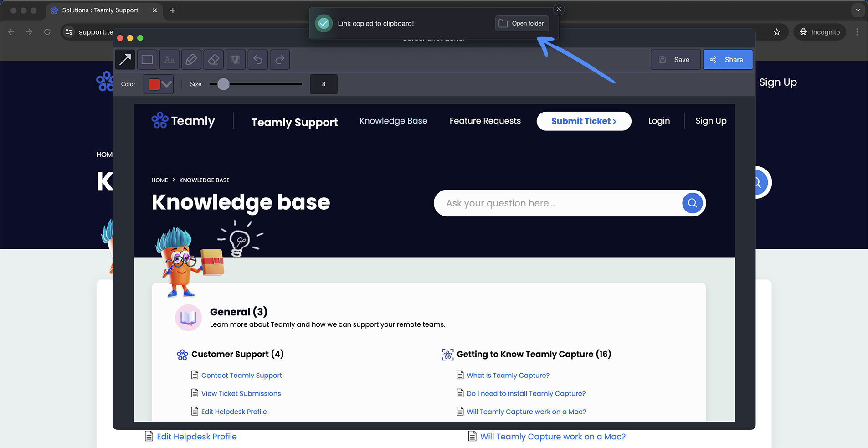
Task: Click Open folder in the notification
Action: (522, 23)
